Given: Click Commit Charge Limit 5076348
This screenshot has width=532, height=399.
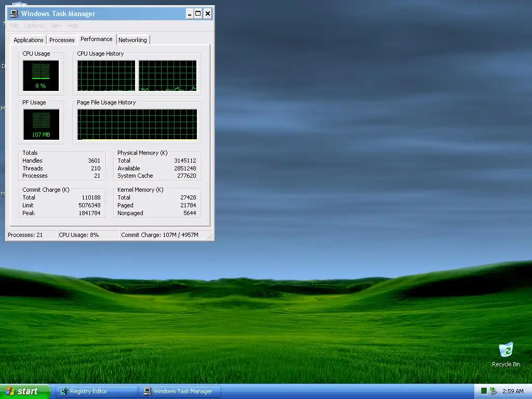Looking at the screenshot, I should 89,205.
